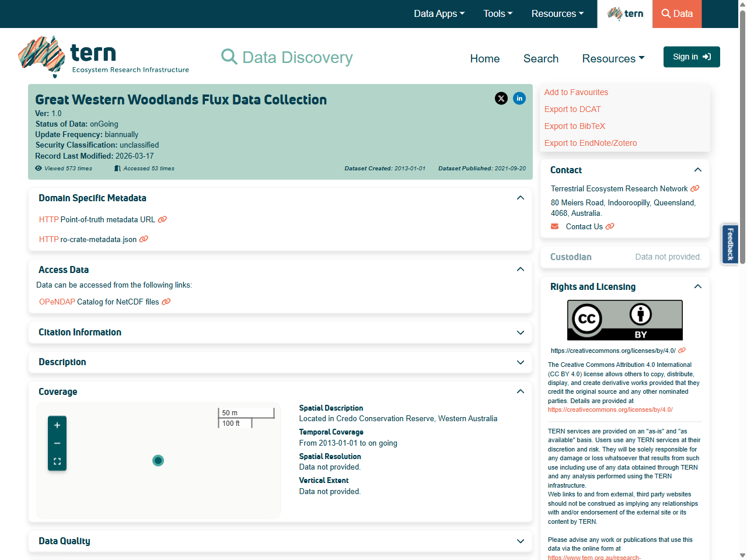The image size is (747, 560).
Task: Open the Tools dropdown menu
Action: (498, 13)
